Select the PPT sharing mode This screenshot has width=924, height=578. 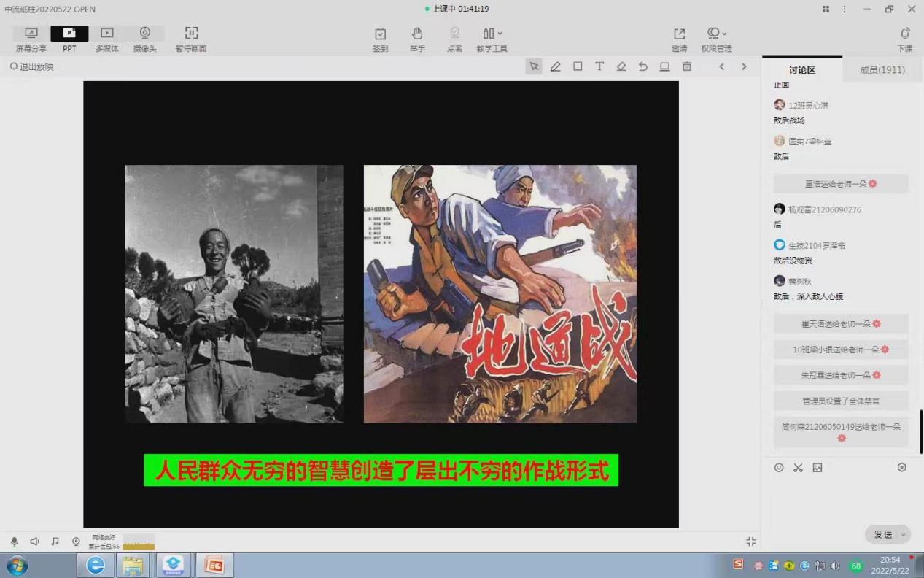(x=69, y=39)
